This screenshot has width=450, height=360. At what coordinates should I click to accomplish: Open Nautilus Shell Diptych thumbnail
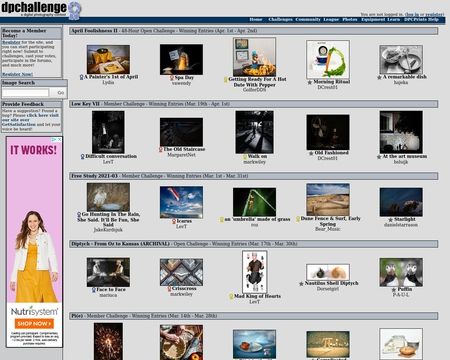pyautogui.click(x=328, y=272)
